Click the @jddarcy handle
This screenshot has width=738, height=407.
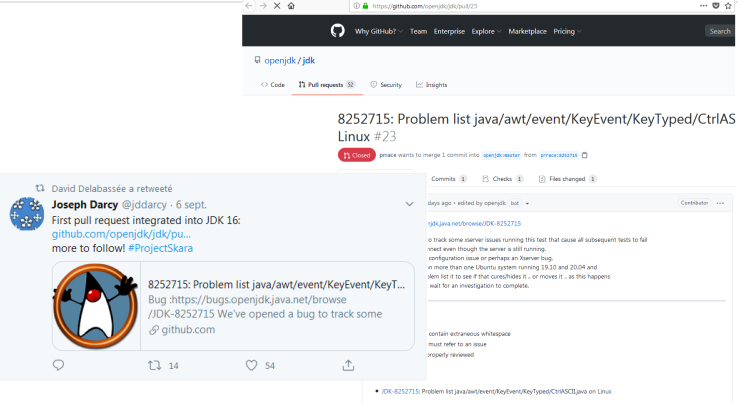tap(144, 205)
